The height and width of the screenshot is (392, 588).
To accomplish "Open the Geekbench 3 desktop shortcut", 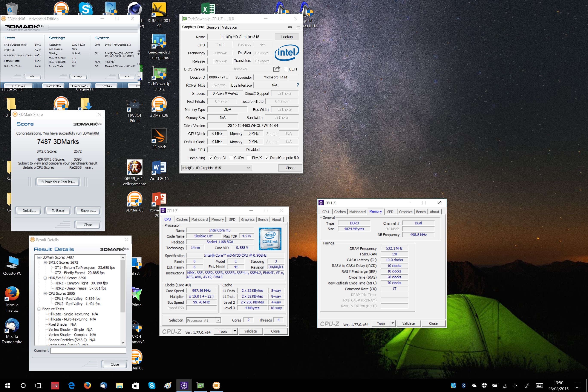I will [x=159, y=47].
